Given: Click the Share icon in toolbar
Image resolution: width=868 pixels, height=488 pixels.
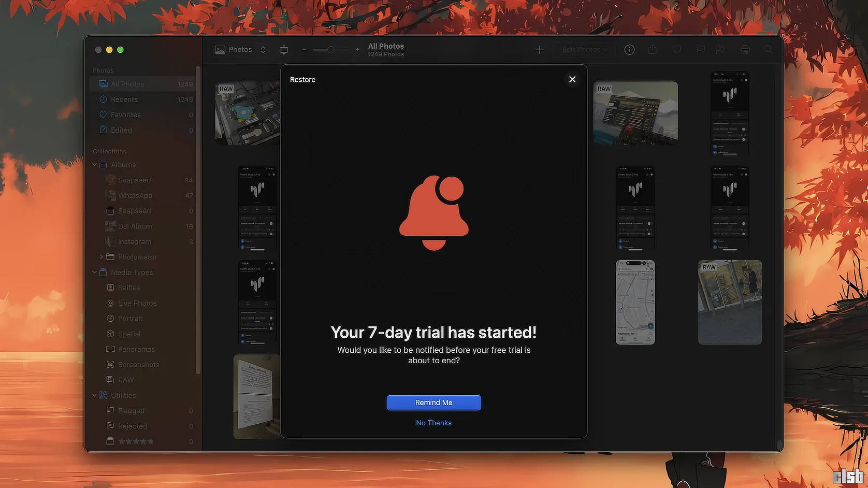Looking at the screenshot, I should pyautogui.click(x=653, y=50).
